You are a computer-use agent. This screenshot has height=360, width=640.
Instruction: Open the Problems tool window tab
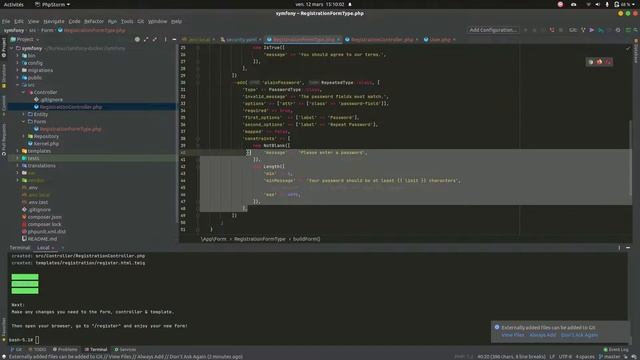65,349
